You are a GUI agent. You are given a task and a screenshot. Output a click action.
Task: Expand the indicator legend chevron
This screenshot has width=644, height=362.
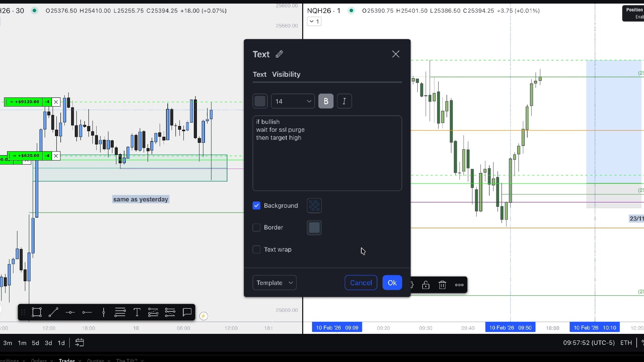pos(314,21)
